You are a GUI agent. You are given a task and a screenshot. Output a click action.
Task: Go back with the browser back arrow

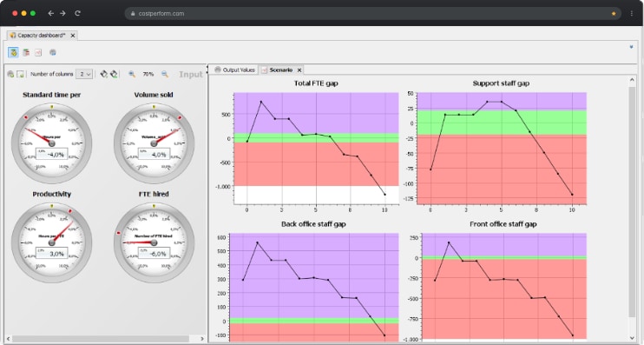tap(51, 13)
